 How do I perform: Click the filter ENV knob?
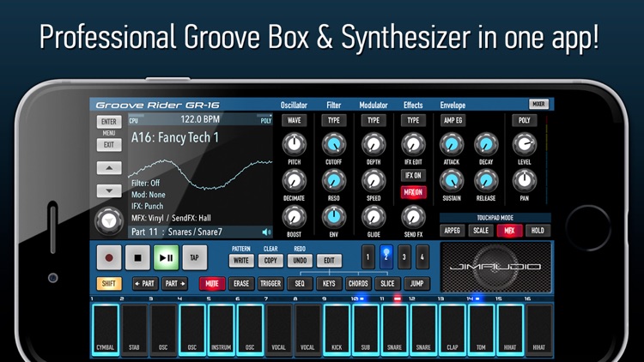333,217
